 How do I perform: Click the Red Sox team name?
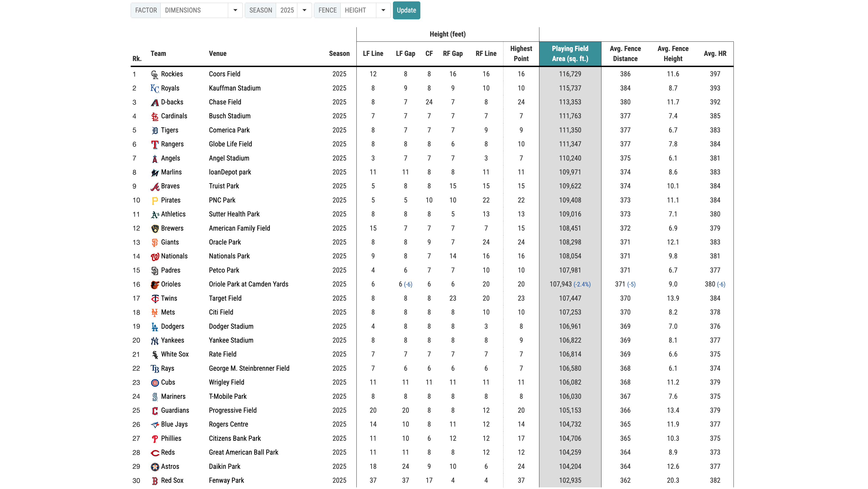(x=172, y=480)
